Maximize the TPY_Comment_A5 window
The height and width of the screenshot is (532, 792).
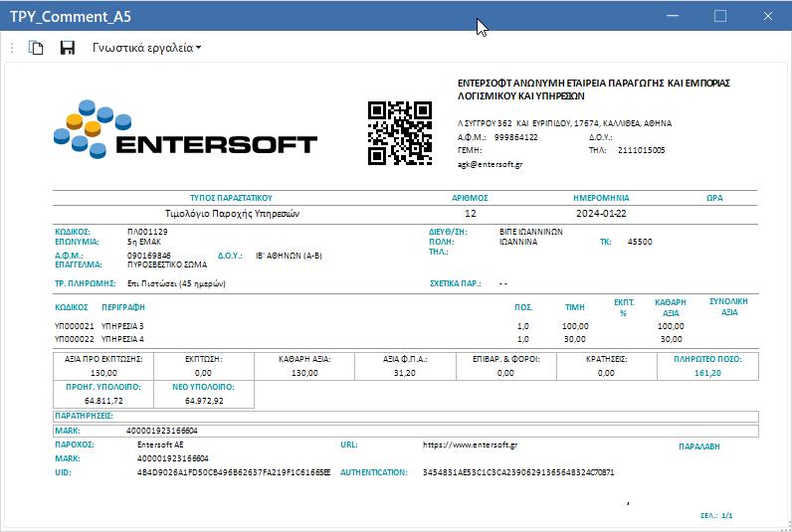[x=720, y=16]
